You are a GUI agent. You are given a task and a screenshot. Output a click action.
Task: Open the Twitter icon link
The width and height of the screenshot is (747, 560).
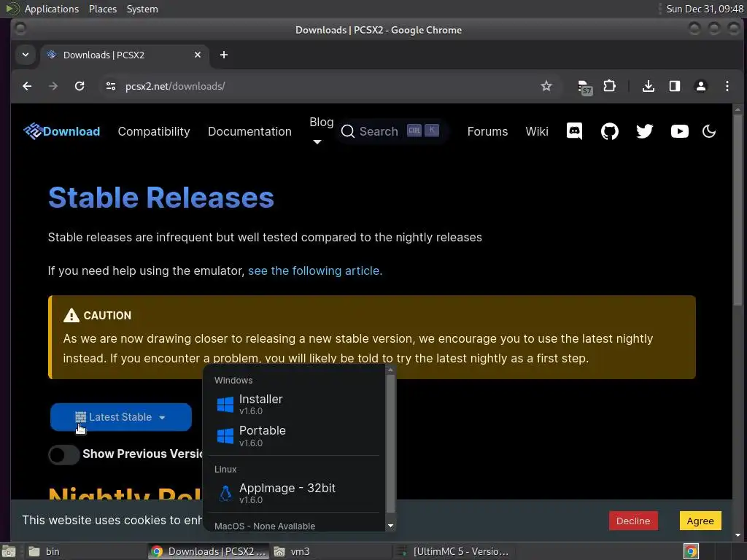tap(645, 131)
